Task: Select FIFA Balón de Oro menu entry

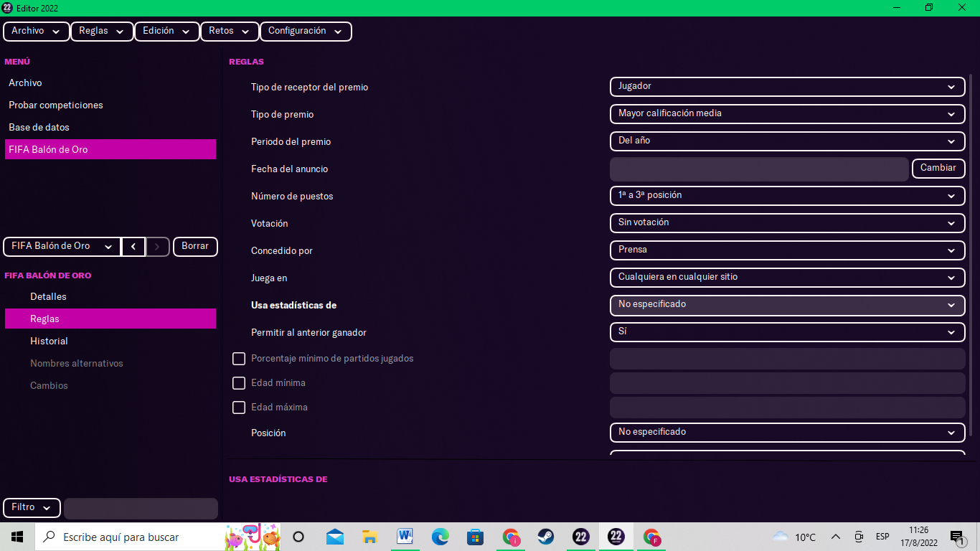Action: pyautogui.click(x=110, y=149)
